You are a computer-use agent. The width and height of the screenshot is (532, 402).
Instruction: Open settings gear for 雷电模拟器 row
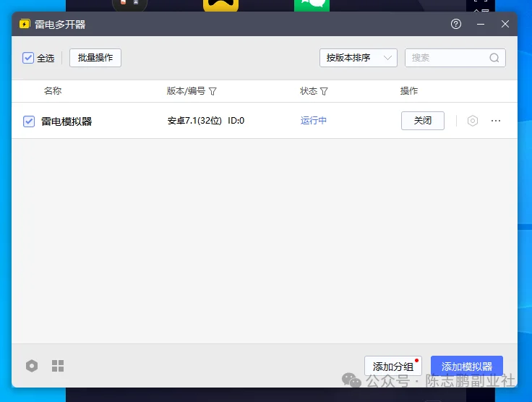pyautogui.click(x=472, y=121)
